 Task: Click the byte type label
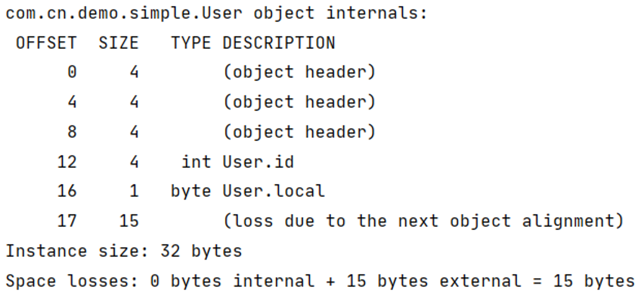(x=191, y=192)
